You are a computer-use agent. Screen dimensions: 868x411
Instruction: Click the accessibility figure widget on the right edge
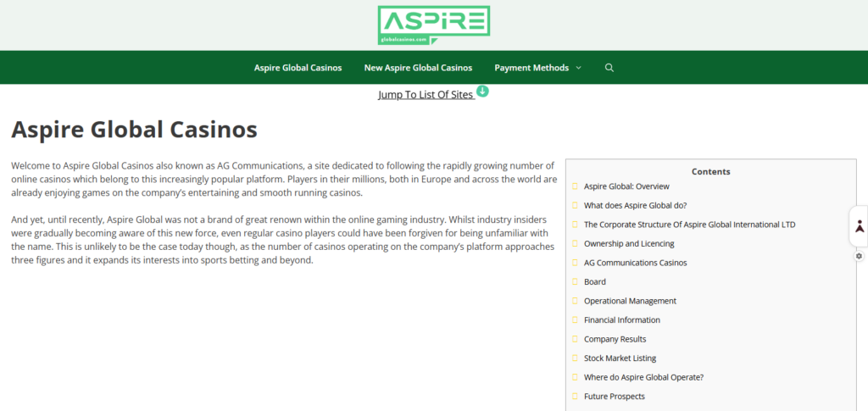860,226
